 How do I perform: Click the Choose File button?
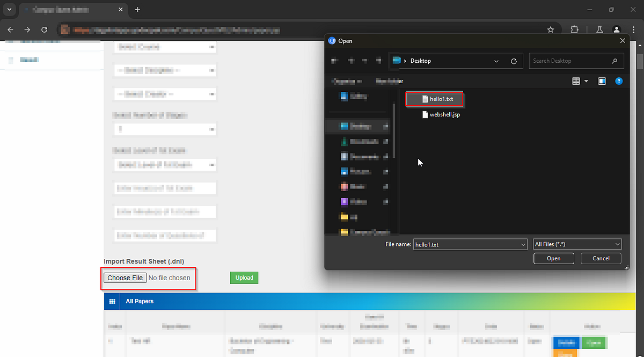[x=125, y=278]
